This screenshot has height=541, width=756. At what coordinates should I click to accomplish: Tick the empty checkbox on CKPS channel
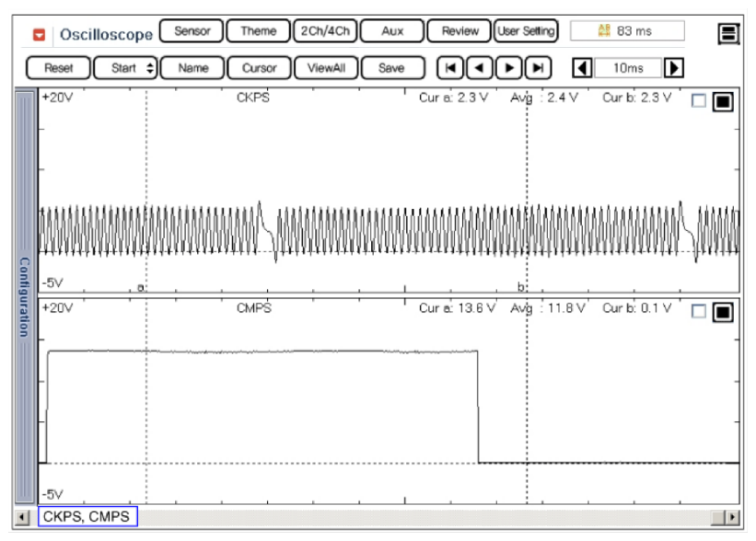point(699,101)
